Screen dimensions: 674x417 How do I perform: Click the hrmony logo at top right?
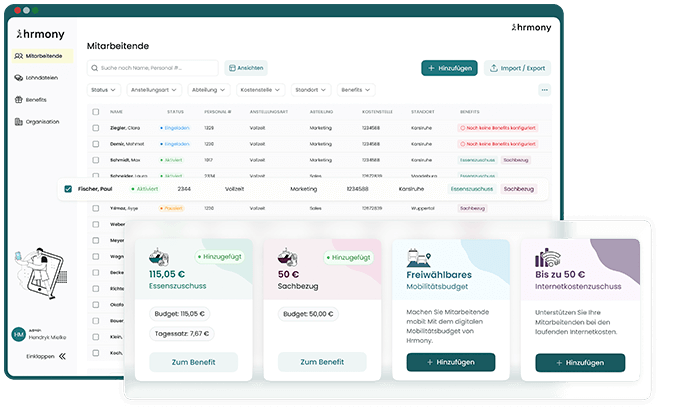[x=531, y=28]
